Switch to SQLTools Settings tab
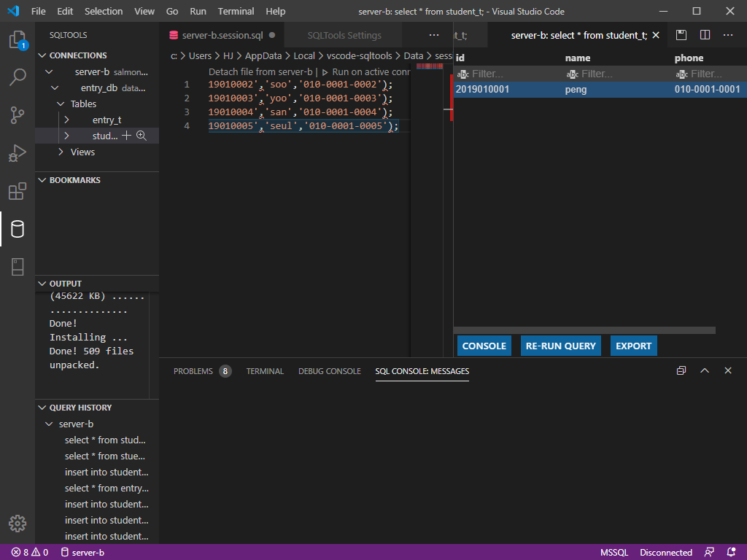 click(x=344, y=35)
